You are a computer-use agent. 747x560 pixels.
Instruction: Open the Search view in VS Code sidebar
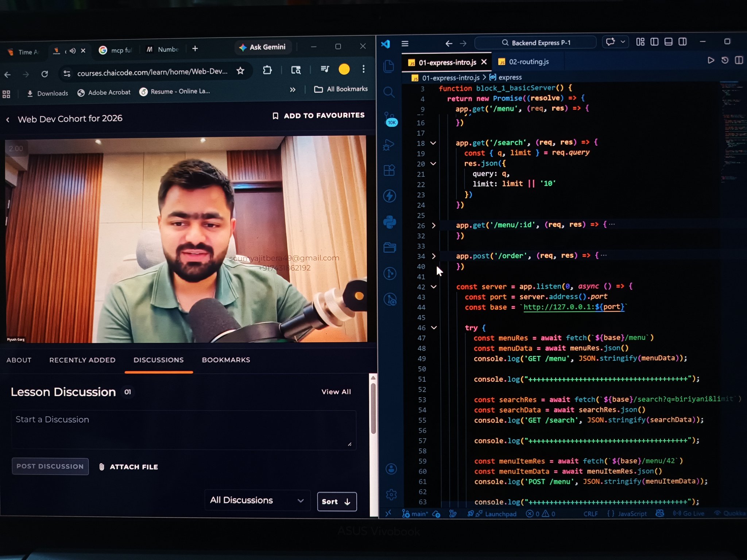[x=389, y=92]
